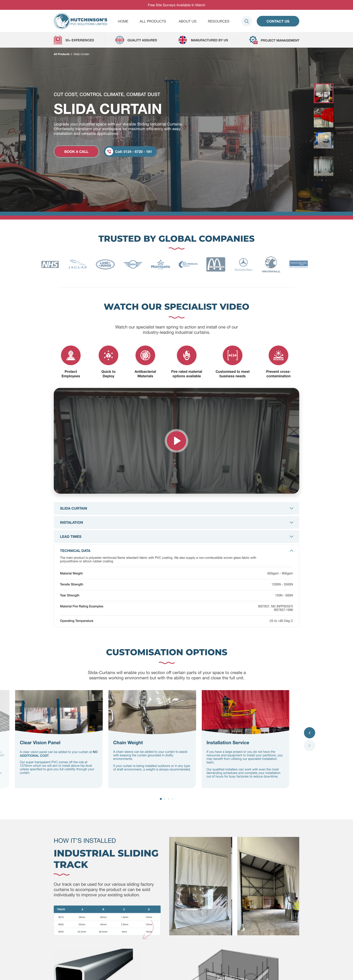Open the ALL PRODUCTS menu item
353x980 pixels.
153,21
